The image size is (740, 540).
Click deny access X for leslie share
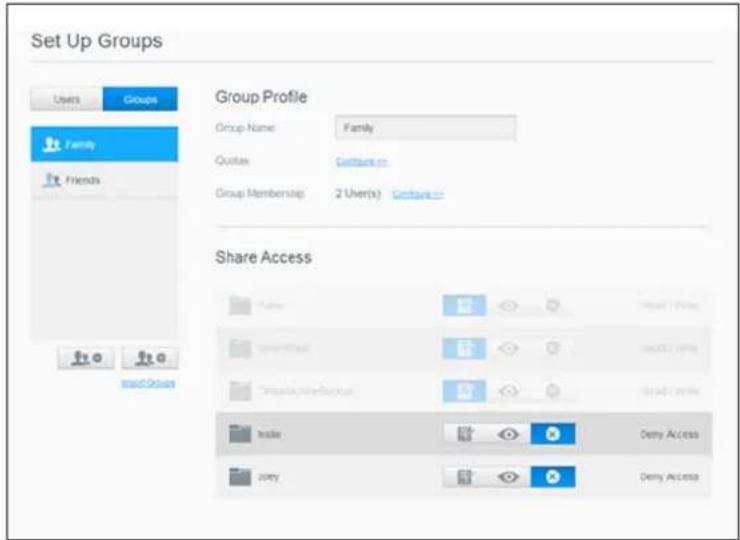(553, 434)
